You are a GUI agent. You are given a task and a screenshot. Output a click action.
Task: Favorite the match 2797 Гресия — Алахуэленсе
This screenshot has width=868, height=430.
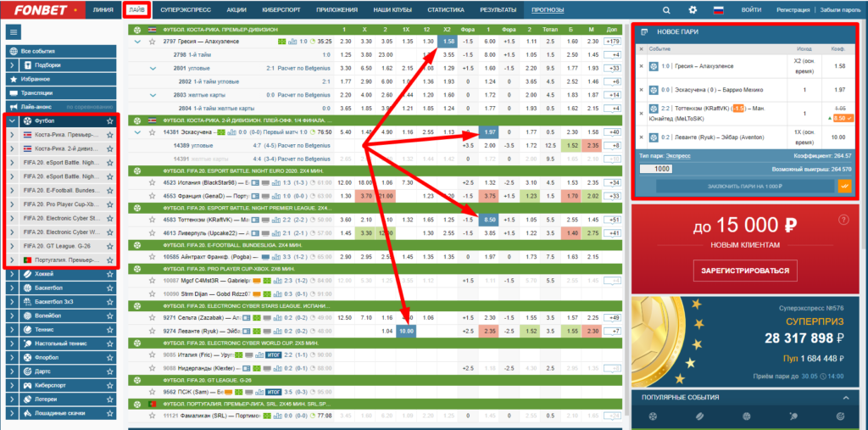click(152, 42)
